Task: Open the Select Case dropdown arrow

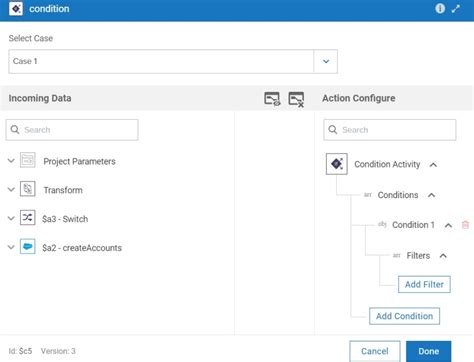Action: coord(326,61)
